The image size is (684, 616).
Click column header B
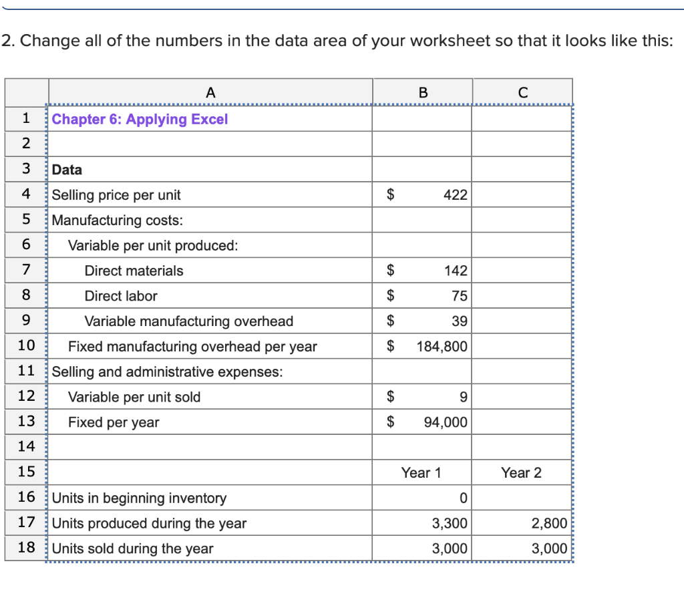[x=422, y=92]
